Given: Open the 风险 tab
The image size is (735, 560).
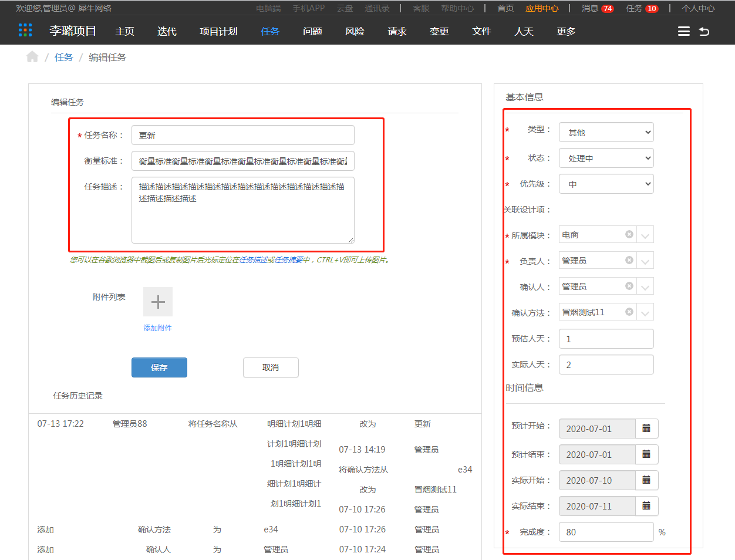Looking at the screenshot, I should click(355, 31).
